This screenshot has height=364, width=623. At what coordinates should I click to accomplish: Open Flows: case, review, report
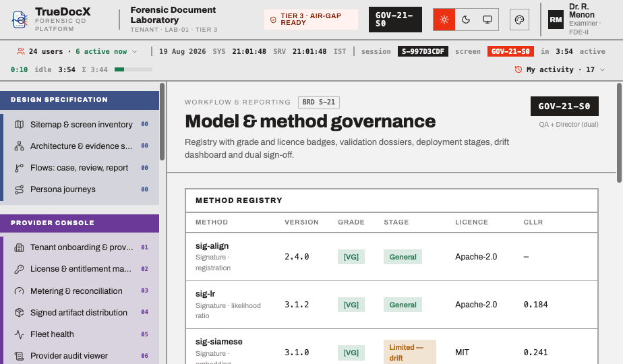coord(81,168)
